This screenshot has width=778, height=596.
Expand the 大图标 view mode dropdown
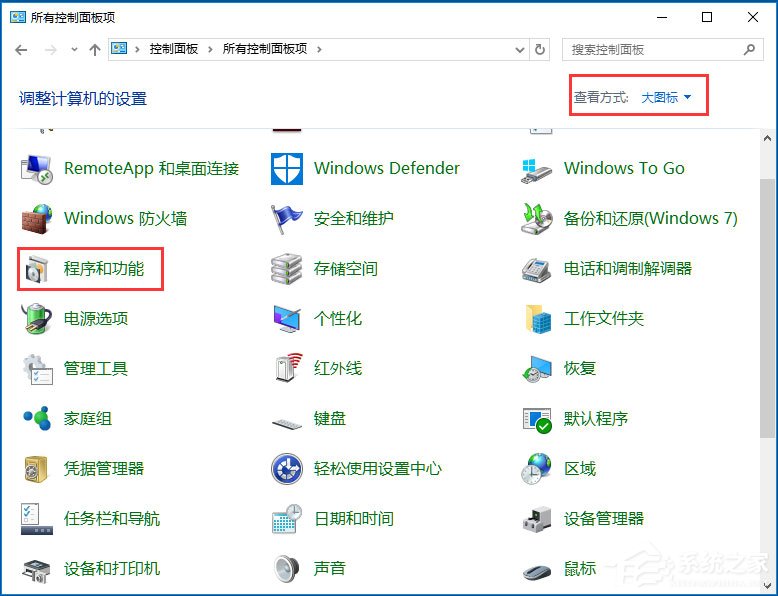(666, 97)
